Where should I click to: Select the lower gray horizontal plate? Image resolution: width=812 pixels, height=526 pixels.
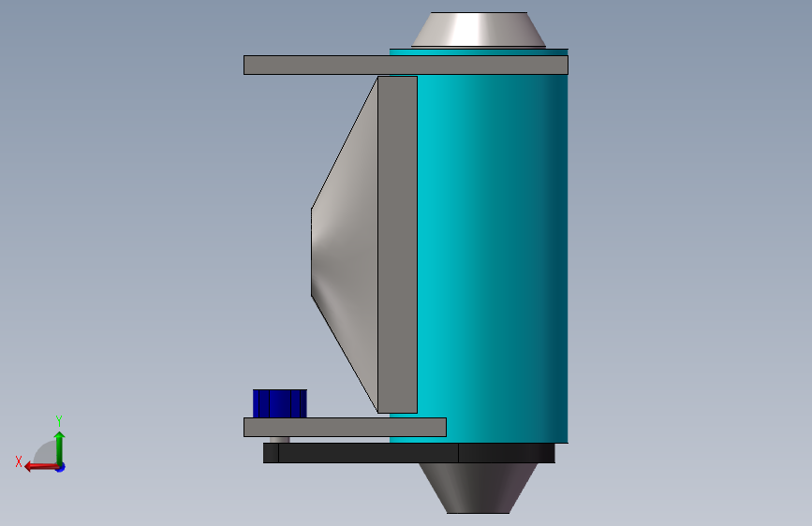[x=345, y=427]
